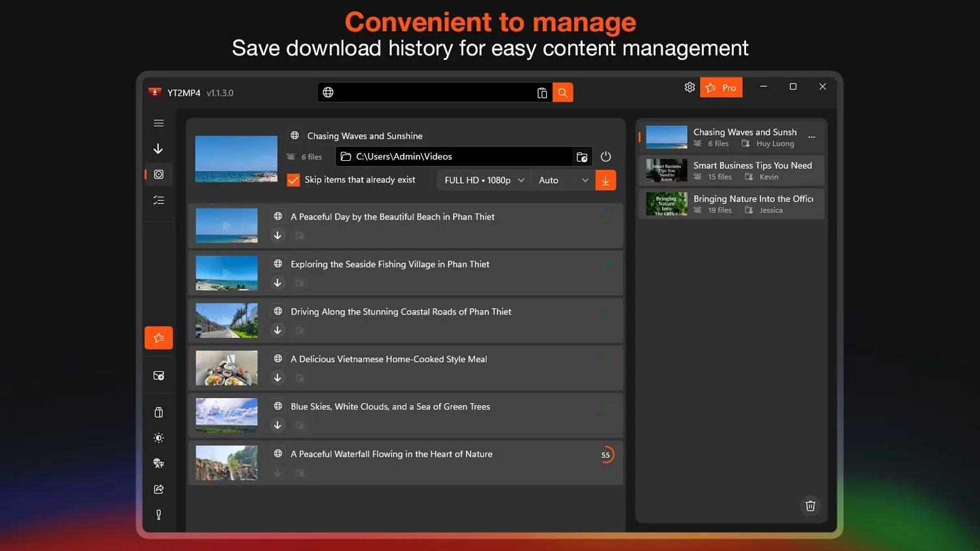Select Bringing Nature Into the Office history entry

click(731, 204)
